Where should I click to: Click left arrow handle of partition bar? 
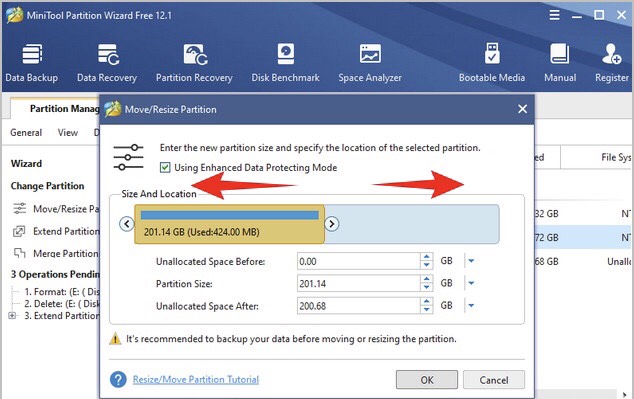coord(127,224)
